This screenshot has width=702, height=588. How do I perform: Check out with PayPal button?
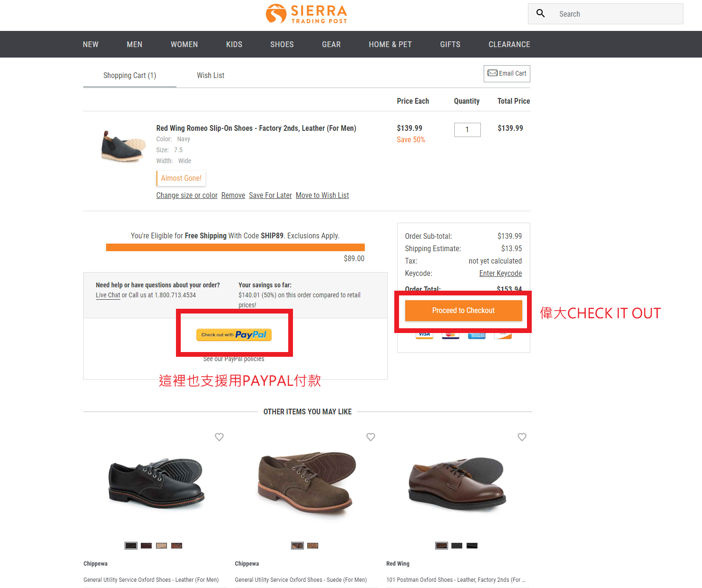tap(234, 335)
